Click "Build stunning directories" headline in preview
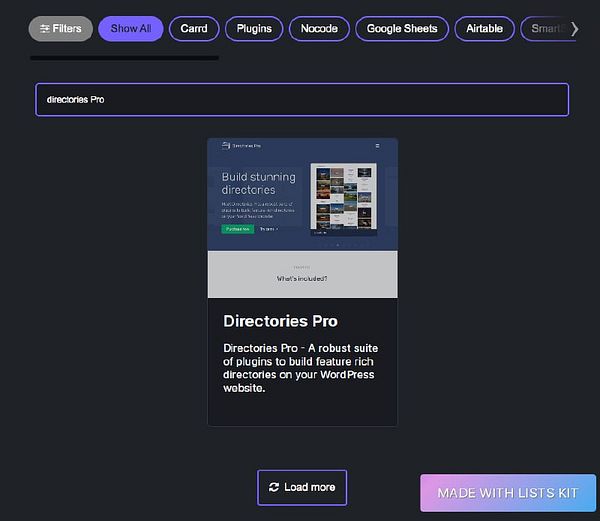The height and width of the screenshot is (521, 600). [259, 183]
